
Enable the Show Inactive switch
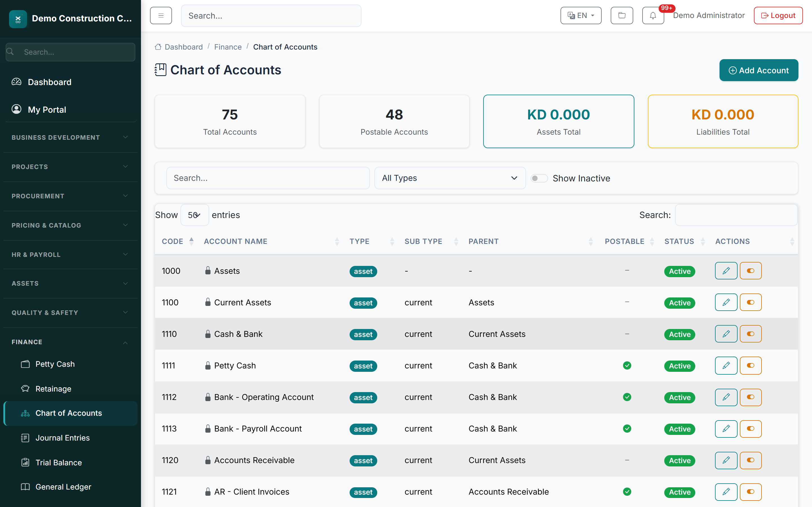(539, 178)
